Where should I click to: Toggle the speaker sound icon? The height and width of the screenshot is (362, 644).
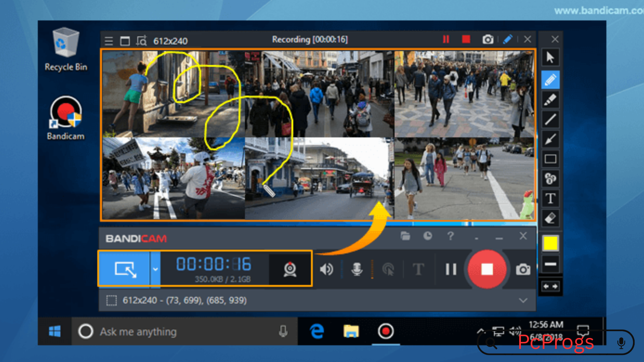(326, 269)
